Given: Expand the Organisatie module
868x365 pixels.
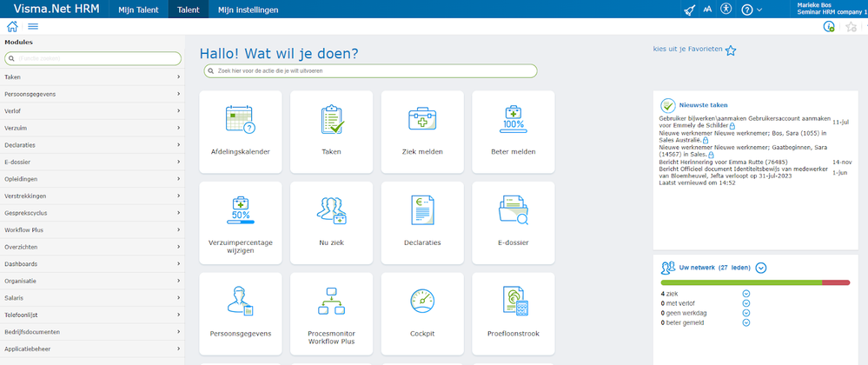Looking at the screenshot, I should point(92,281).
